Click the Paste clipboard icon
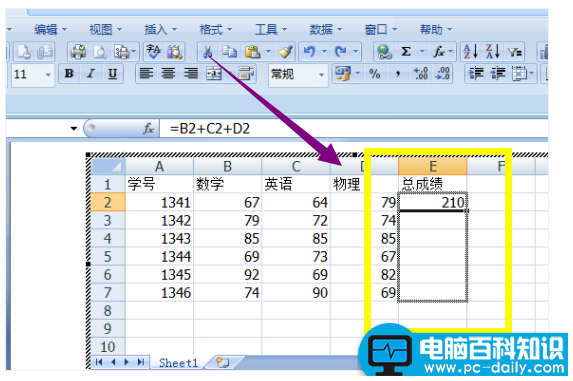Viewport: 573px width, 381px height. tap(253, 52)
